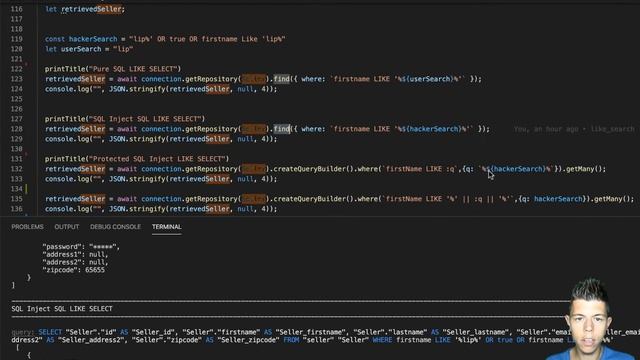Screen dimensions: 640x360
Task: Click line number 119 in the gutter
Action: tap(16, 39)
